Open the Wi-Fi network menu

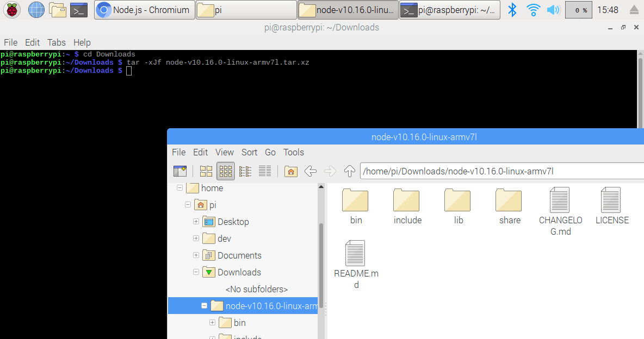pyautogui.click(x=533, y=10)
